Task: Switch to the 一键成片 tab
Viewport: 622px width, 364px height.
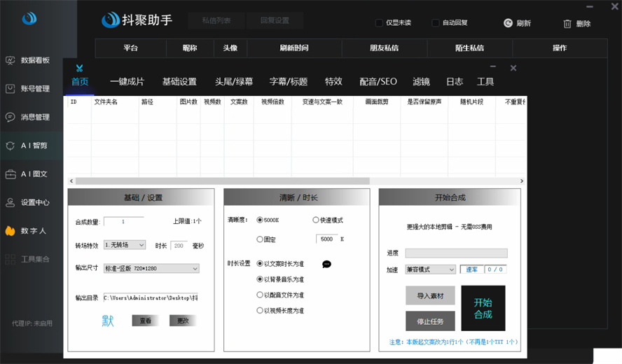Action: [127, 82]
